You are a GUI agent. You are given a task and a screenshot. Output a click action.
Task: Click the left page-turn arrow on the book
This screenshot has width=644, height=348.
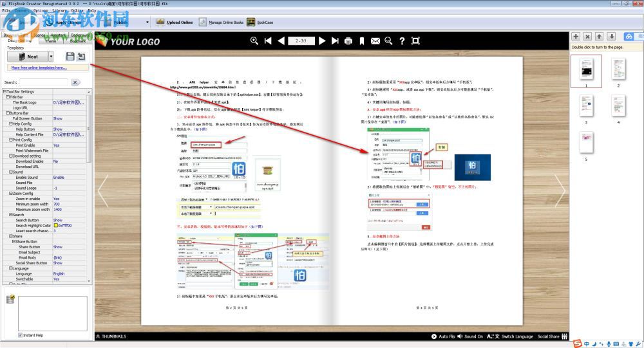click(104, 191)
